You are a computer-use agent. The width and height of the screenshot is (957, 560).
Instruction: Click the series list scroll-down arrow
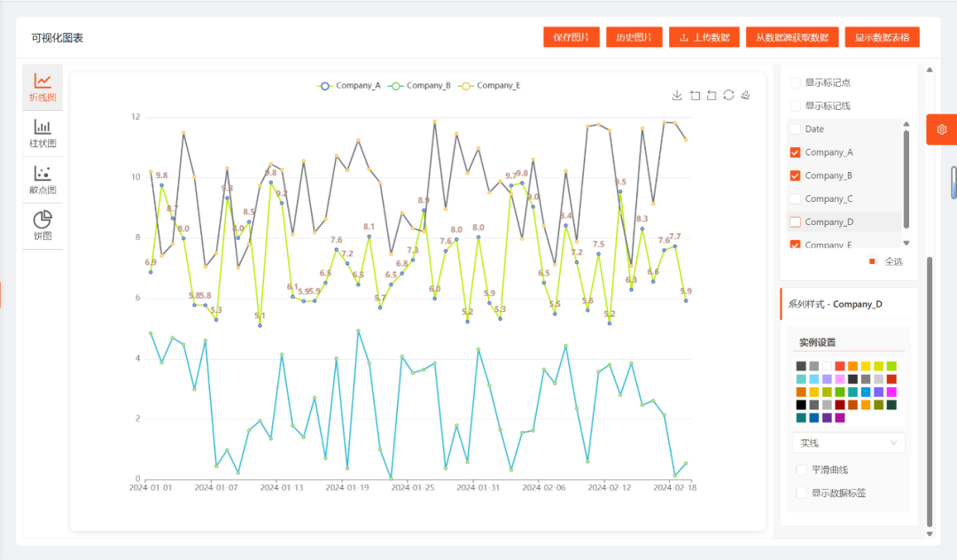[x=906, y=243]
